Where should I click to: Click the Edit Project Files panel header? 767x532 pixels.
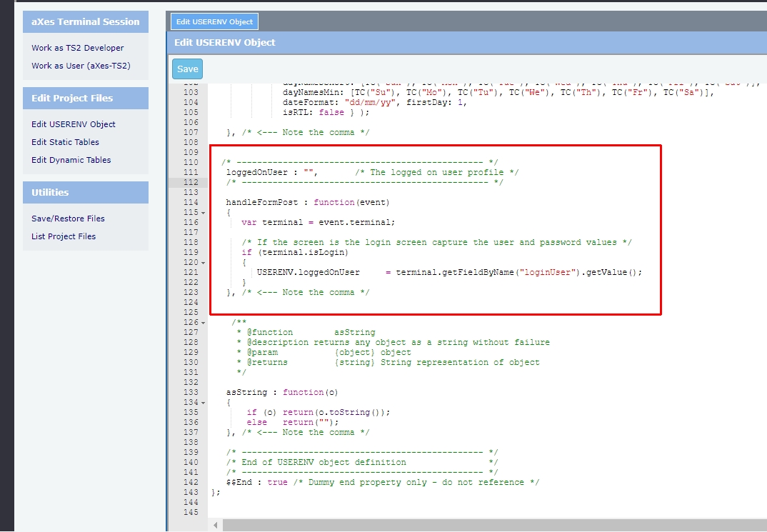(x=86, y=98)
